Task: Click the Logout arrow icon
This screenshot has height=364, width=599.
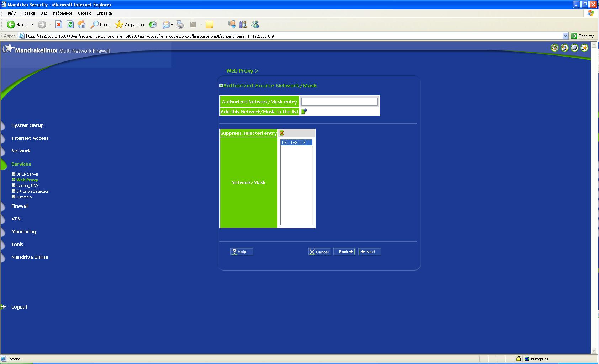Action: coord(4,307)
